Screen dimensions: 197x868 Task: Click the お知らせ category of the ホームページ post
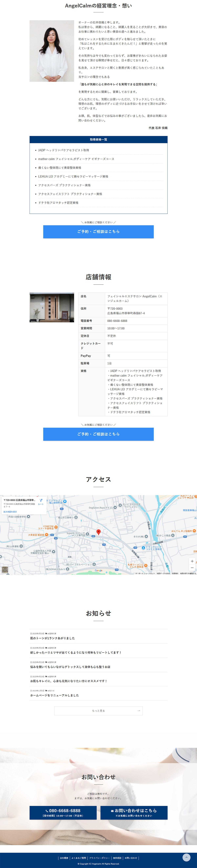[51, 690]
